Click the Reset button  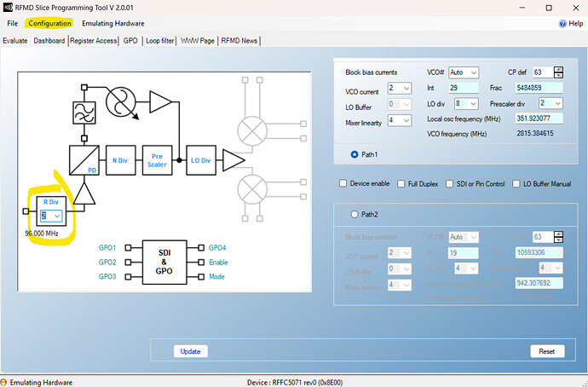coord(546,351)
